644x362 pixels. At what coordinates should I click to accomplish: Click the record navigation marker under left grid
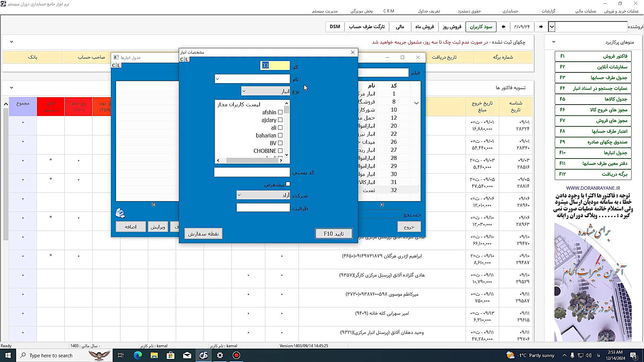tap(153, 204)
